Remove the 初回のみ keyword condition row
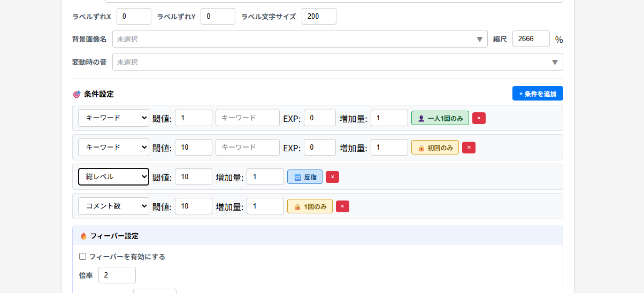The image size is (644, 293). click(x=469, y=147)
